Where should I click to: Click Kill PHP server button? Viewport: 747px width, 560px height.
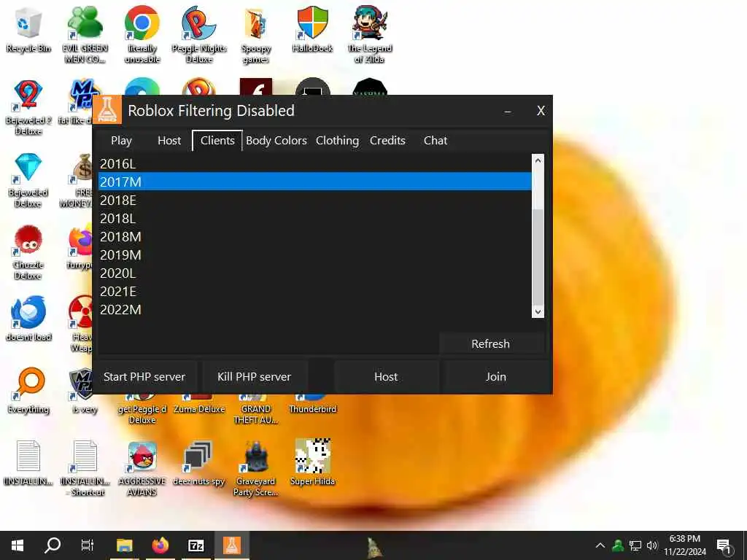pos(255,377)
